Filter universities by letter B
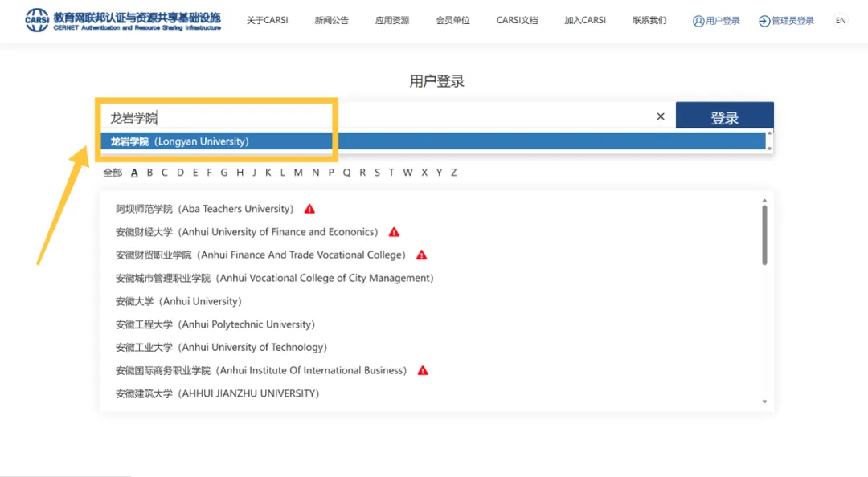 point(149,173)
